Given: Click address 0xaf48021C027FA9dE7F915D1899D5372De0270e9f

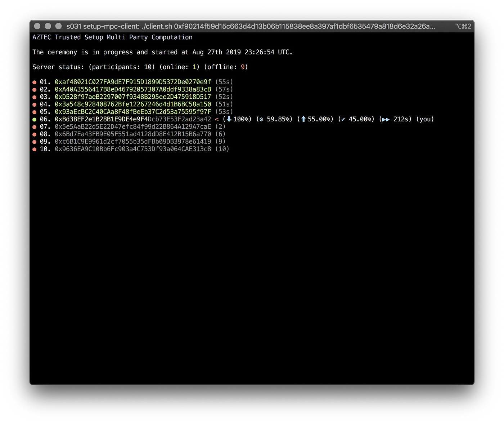Looking at the screenshot, I should tap(133, 82).
